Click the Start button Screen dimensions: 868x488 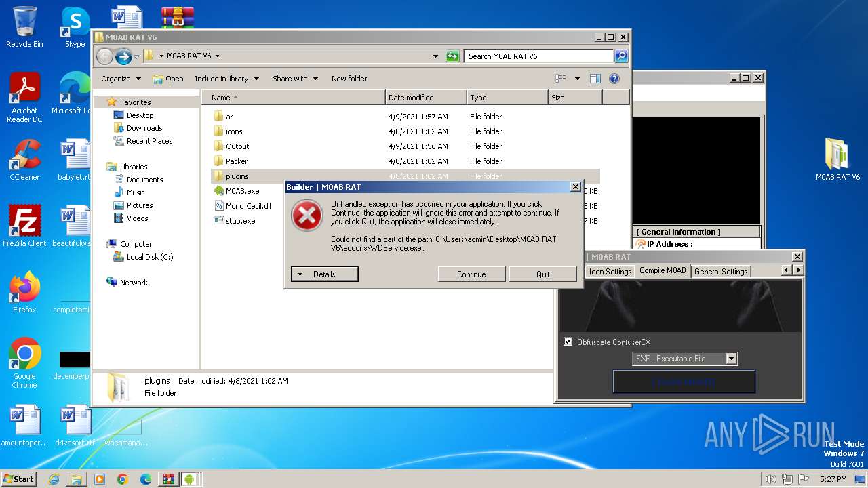19,479
